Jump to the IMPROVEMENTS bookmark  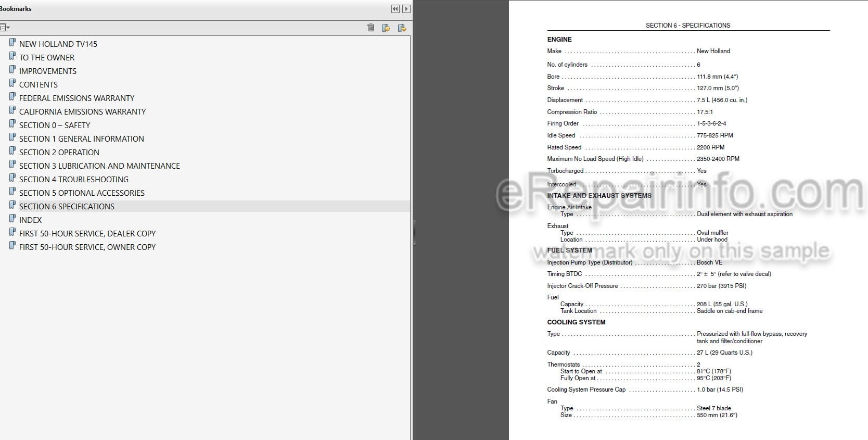(x=48, y=71)
